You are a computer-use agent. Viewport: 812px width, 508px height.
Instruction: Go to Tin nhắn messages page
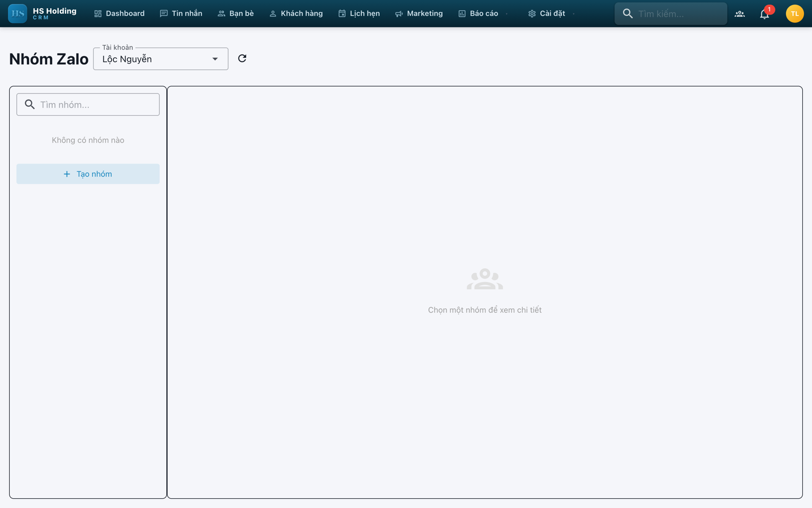(x=181, y=14)
